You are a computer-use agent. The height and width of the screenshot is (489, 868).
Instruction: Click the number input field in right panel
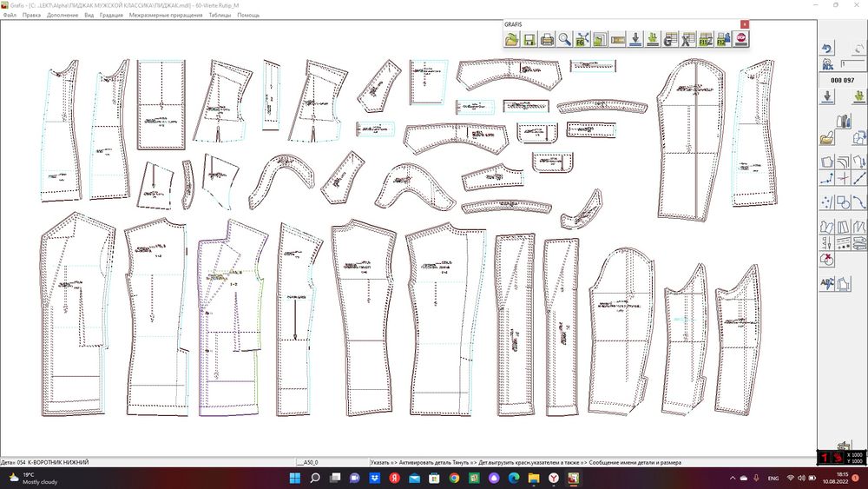(854, 63)
